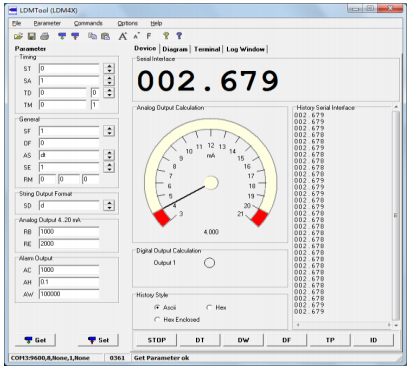Click the toolbar get-parameter icon with green arrow
The image size is (411, 368).
tap(62, 36)
